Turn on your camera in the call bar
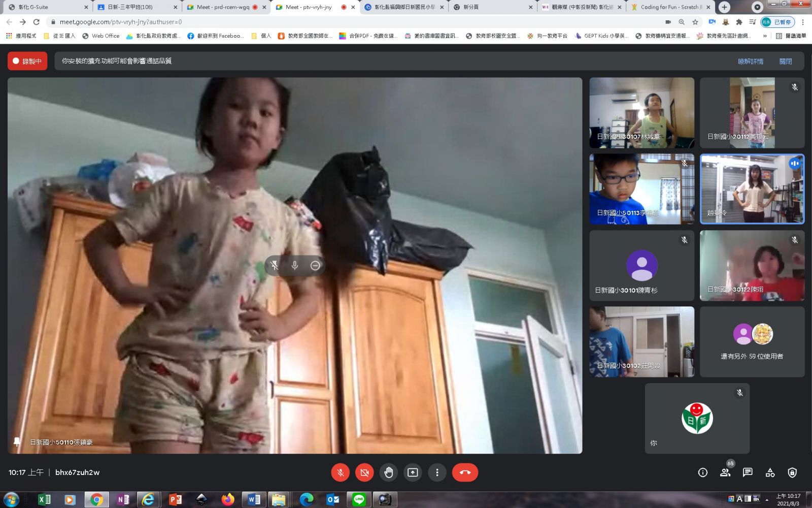812x508 pixels. tap(364, 472)
